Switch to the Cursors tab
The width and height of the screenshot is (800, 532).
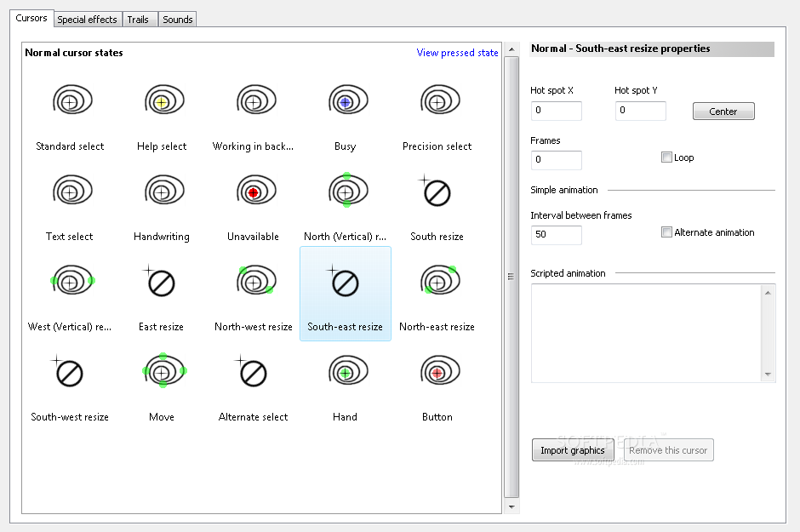[x=31, y=18]
